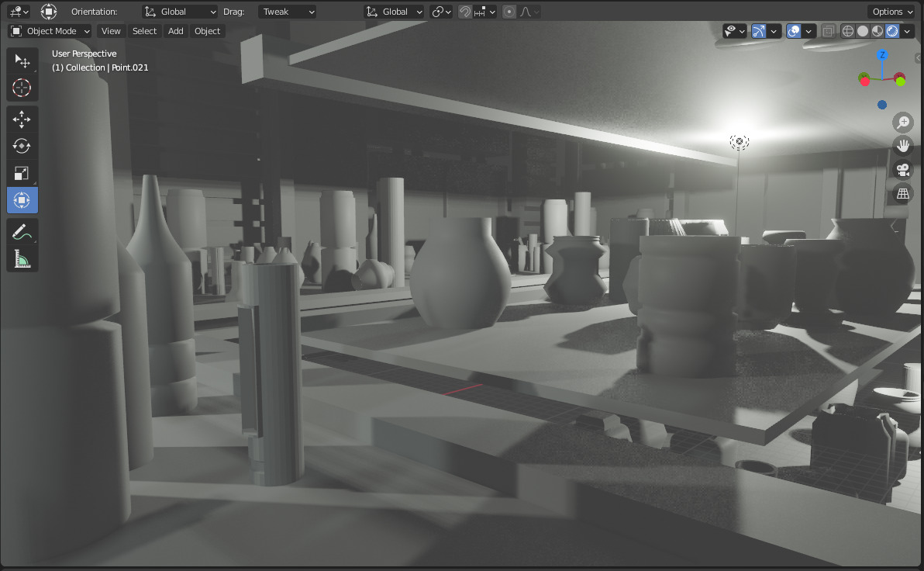Switch to Rendered shading
Viewport: 924px width, 571px height.
(x=892, y=31)
